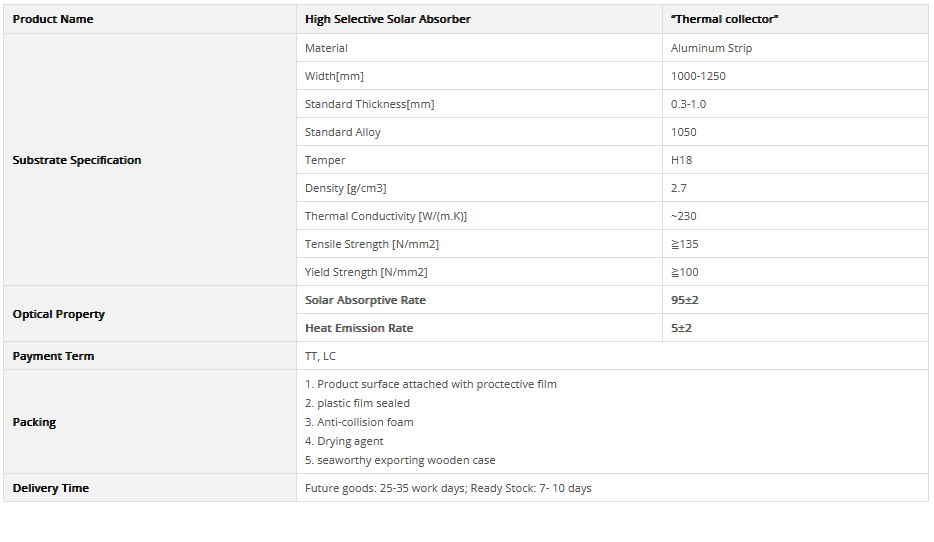934x542 pixels.
Task: Click the "Width[mm]" property cell
Action: point(334,76)
